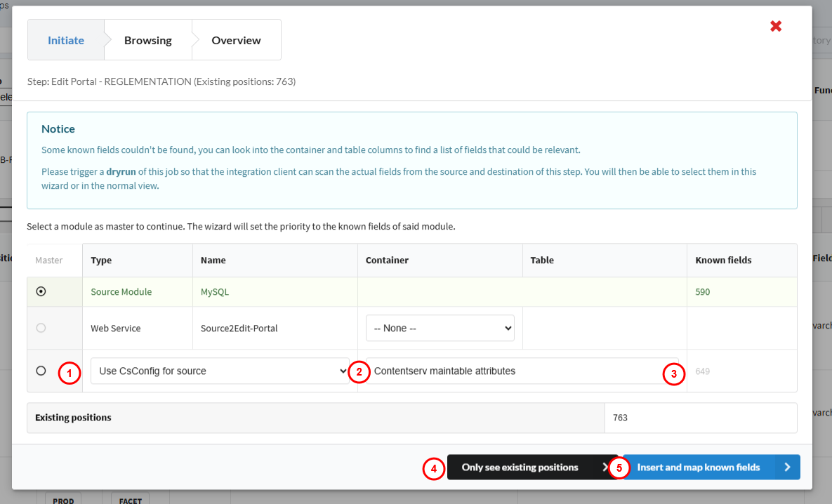Viewport: 832px width, 504px height.
Task: Click the numbered marker 4 circle
Action: pos(434,468)
